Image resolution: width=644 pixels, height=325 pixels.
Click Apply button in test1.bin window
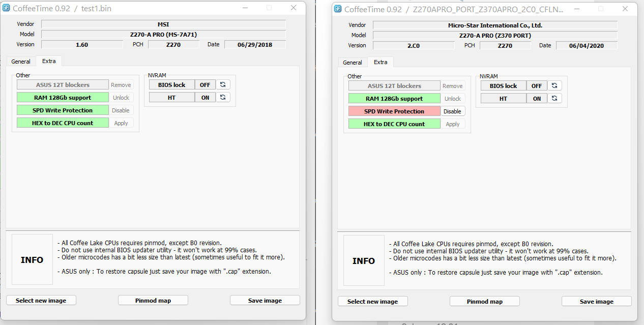pyautogui.click(x=121, y=123)
